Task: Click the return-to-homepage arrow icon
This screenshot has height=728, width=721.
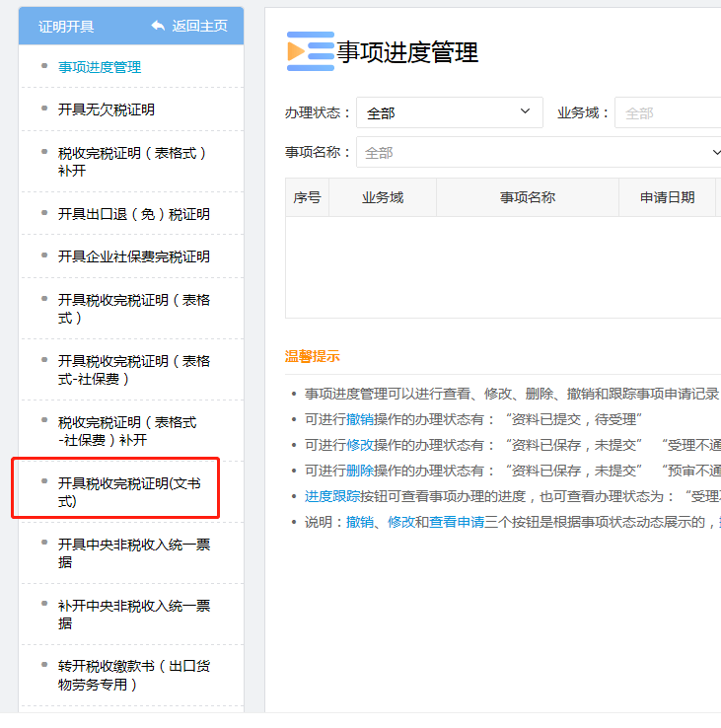Action: point(158,26)
